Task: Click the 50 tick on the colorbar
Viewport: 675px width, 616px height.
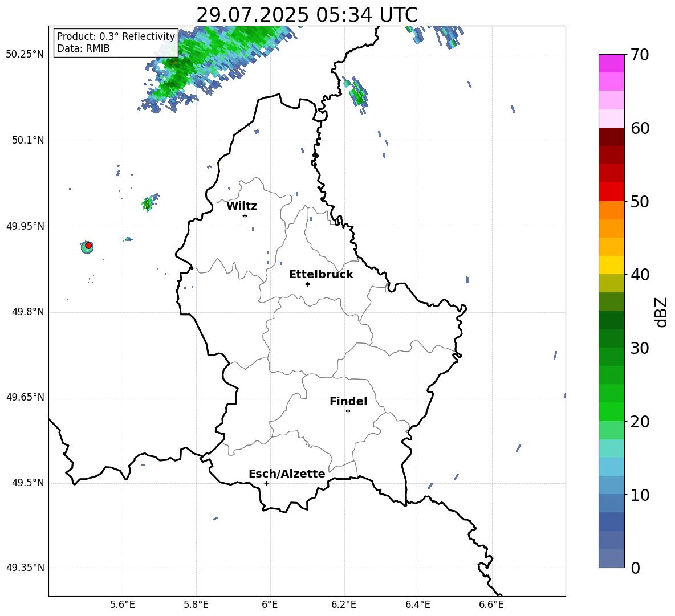Action: (x=640, y=202)
